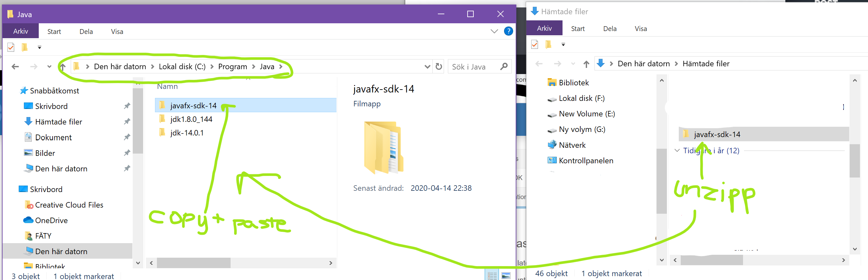This screenshot has width=868, height=280.
Task: Click the properties checkmark icon in Java toolbar
Action: tap(11, 47)
